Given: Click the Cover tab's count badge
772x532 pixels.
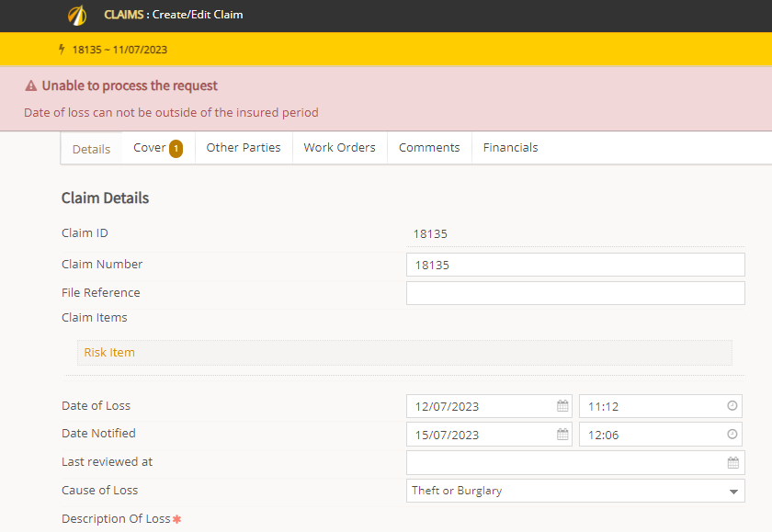Looking at the screenshot, I should 176,149.
